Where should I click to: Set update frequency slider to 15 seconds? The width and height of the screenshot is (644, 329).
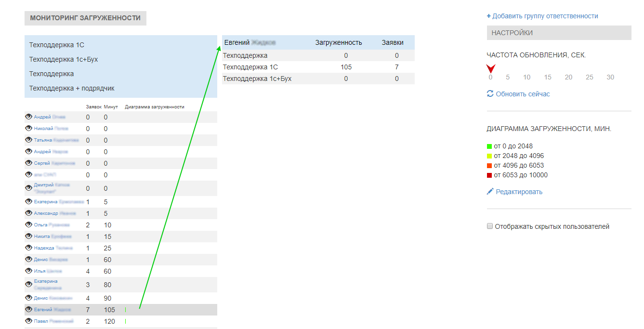(548, 77)
